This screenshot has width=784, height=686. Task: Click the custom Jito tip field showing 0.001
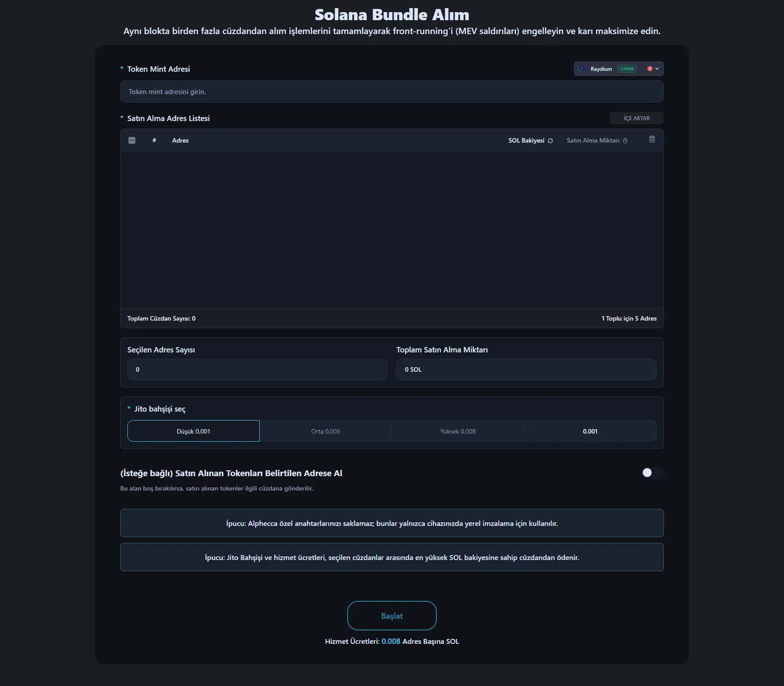tap(590, 431)
